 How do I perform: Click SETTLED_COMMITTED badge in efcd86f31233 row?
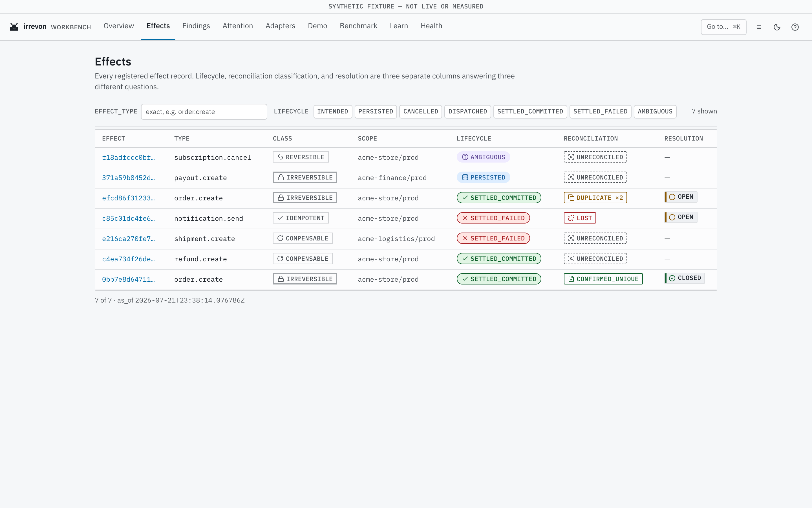point(499,198)
